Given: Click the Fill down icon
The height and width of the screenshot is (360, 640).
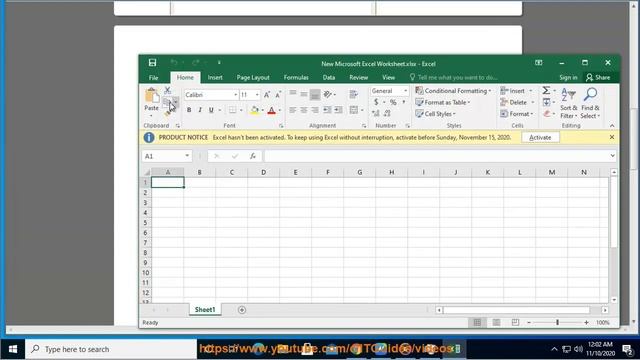Looking at the screenshot, I should (x=547, y=102).
